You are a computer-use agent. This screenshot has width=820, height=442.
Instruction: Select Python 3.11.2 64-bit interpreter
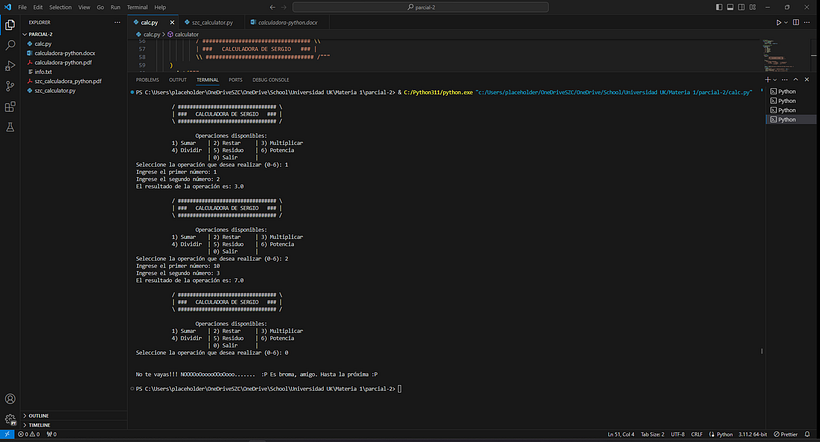753,434
